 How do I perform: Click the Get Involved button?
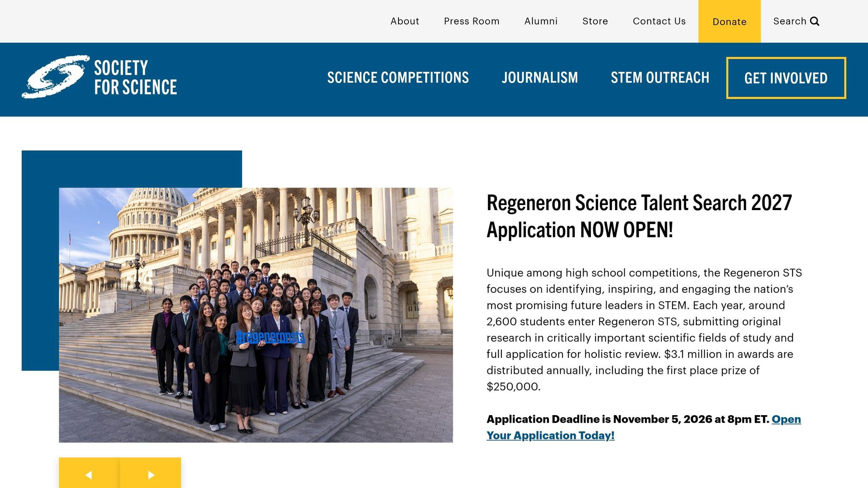coord(786,78)
